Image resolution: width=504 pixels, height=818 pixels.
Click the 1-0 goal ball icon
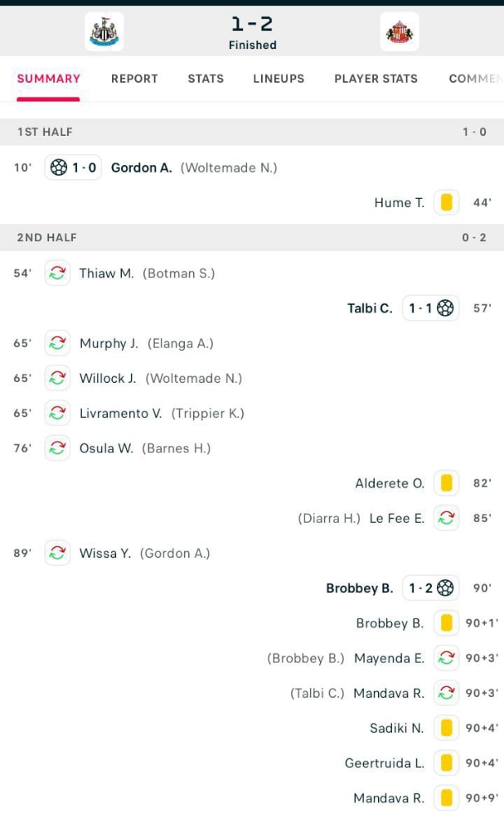click(x=59, y=168)
